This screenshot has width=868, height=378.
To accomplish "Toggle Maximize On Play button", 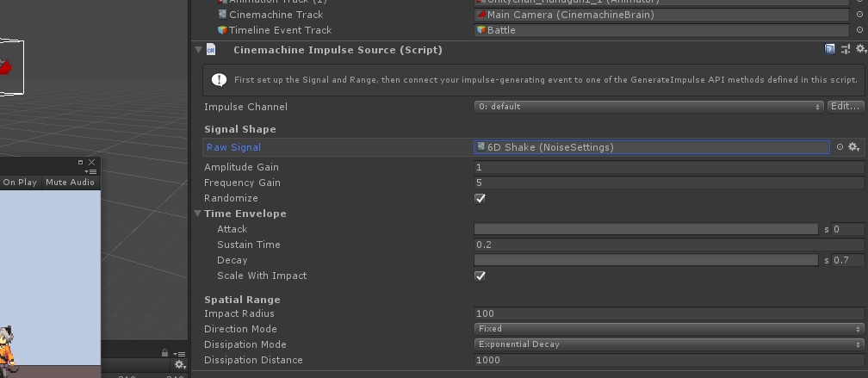I will (x=20, y=182).
